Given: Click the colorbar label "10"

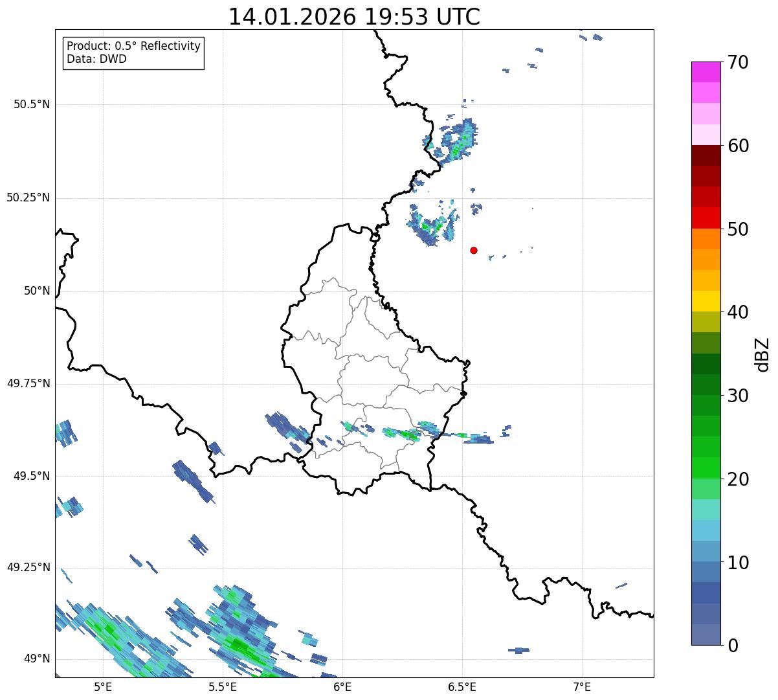Looking at the screenshot, I should [739, 562].
